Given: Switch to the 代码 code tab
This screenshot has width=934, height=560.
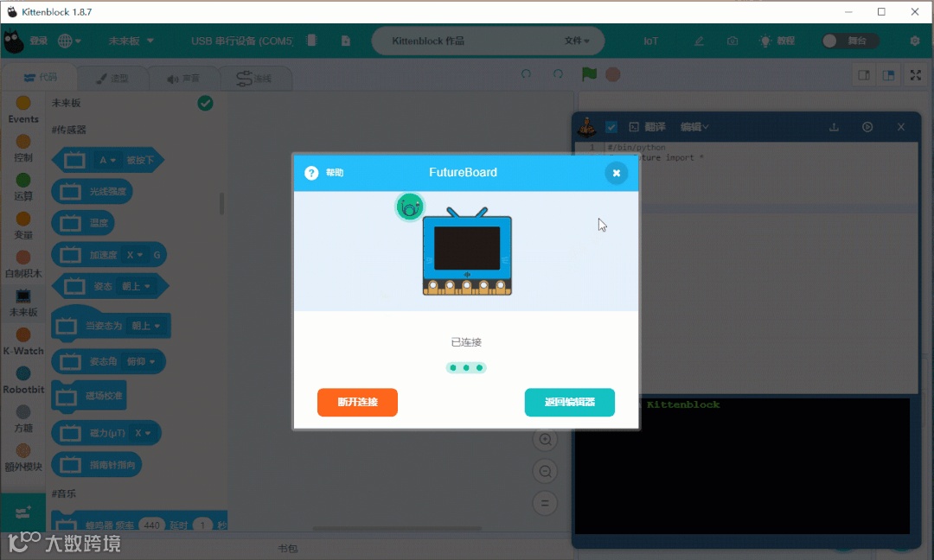Looking at the screenshot, I should (x=40, y=78).
